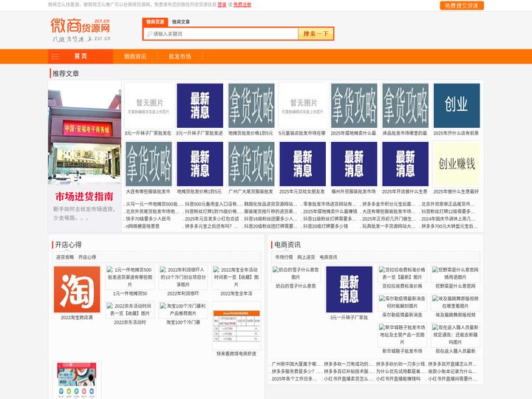Open the 市场进货指南 headline link

pos(84,197)
